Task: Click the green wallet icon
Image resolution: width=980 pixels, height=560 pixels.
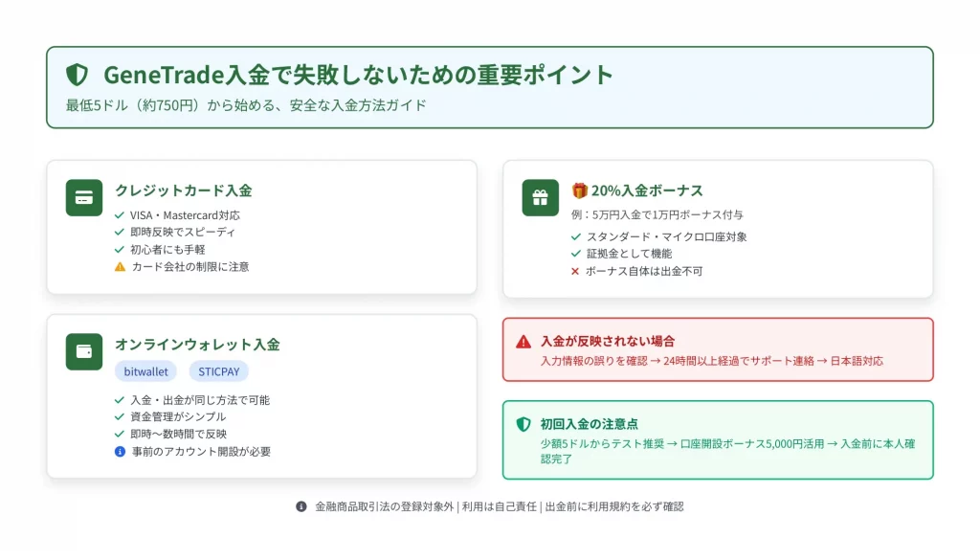Action: click(x=84, y=351)
